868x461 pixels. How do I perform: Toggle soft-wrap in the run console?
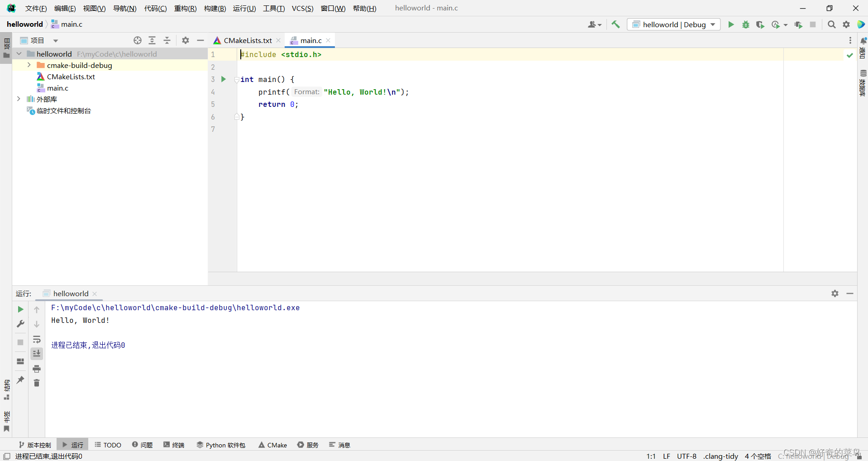[37, 340]
